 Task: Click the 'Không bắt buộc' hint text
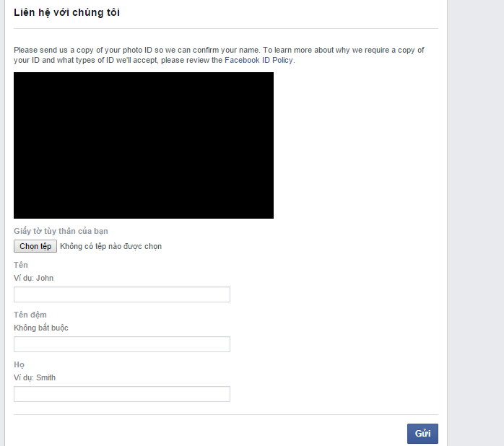pyautogui.click(x=41, y=328)
